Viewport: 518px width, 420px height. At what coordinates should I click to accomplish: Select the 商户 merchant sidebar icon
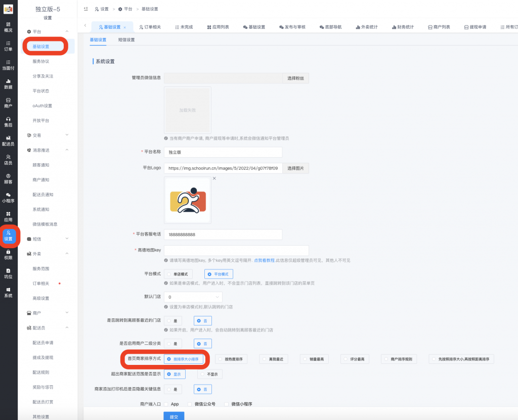pos(8,103)
